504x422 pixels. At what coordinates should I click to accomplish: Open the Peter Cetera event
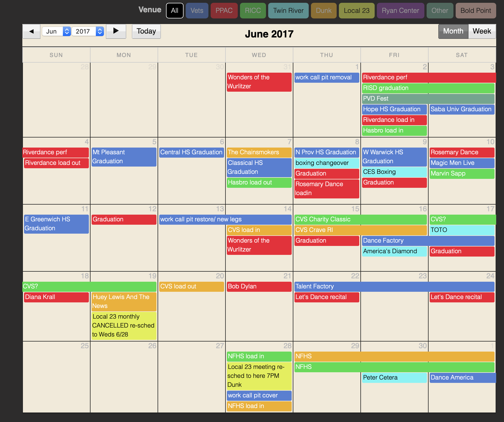394,378
